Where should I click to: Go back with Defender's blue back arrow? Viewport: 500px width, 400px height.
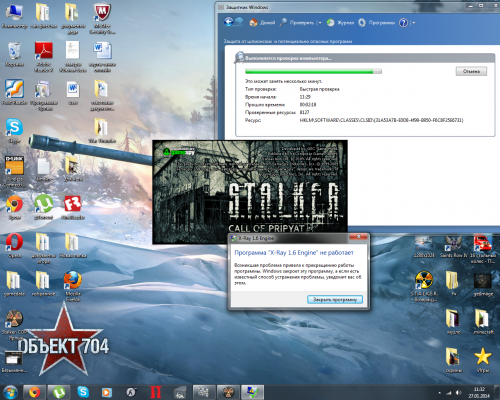tap(229, 22)
